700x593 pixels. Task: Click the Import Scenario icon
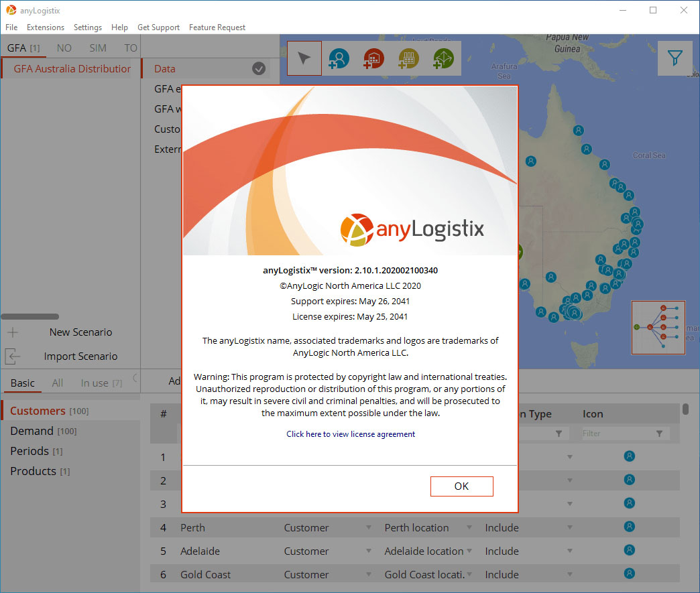click(13, 356)
